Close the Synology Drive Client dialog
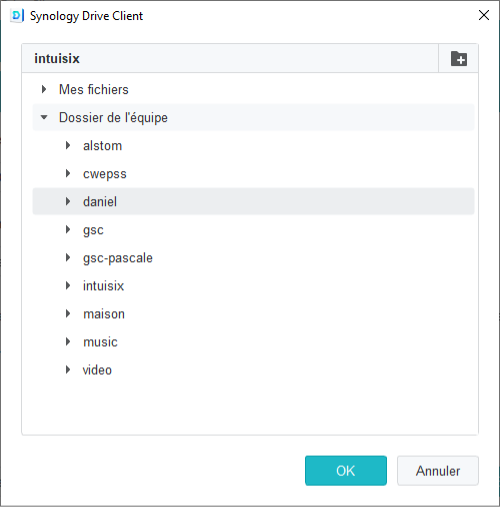This screenshot has width=500, height=508. [484, 15]
